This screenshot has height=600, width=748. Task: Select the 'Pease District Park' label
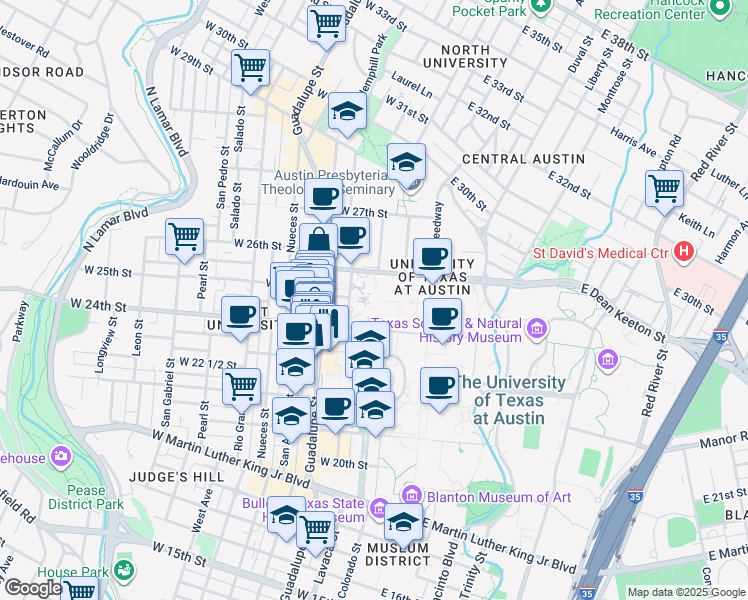[86, 497]
